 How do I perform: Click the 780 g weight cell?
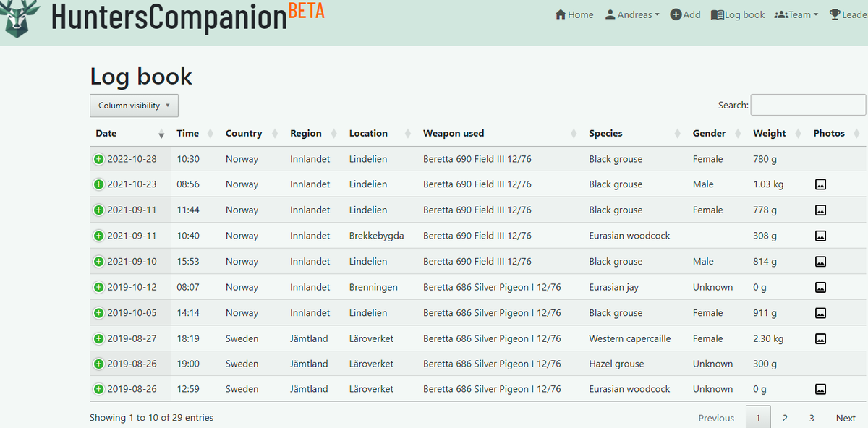pyautogui.click(x=765, y=159)
